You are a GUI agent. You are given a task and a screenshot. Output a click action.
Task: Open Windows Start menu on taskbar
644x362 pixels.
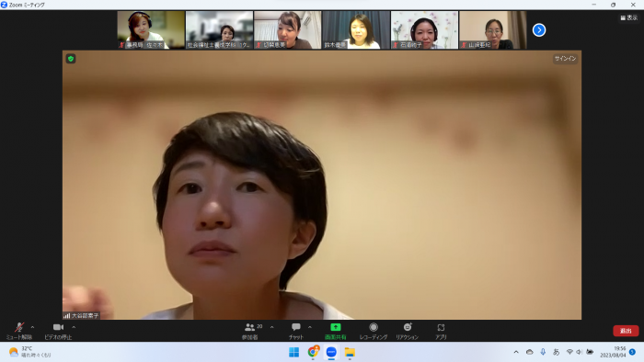pyautogui.click(x=294, y=352)
